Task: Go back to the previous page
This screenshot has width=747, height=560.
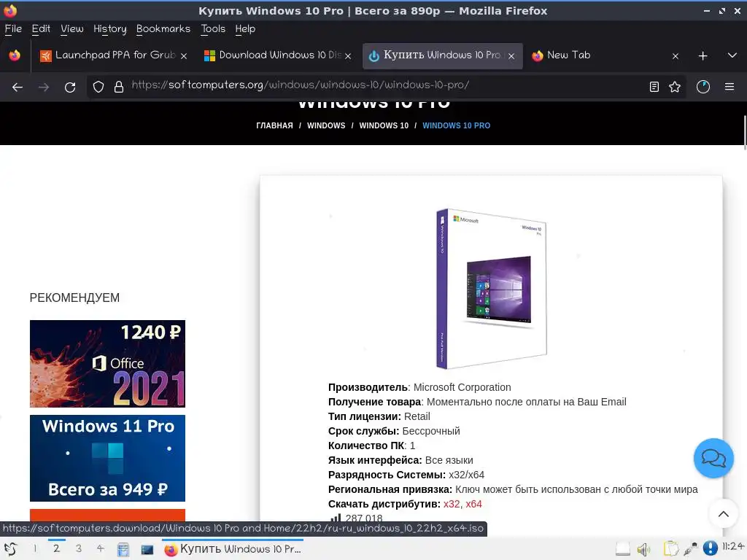Action: [18, 87]
